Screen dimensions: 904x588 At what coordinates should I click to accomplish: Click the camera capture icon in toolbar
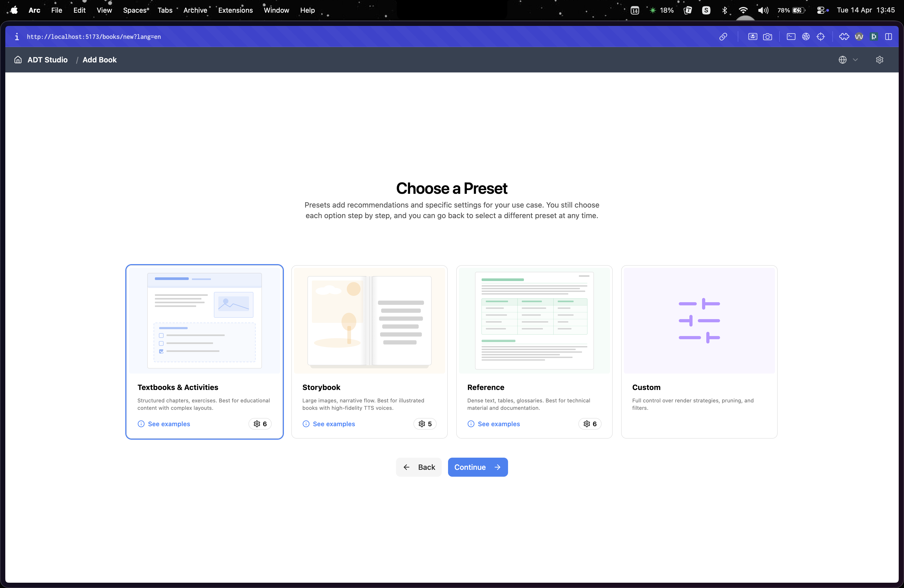coord(767,36)
